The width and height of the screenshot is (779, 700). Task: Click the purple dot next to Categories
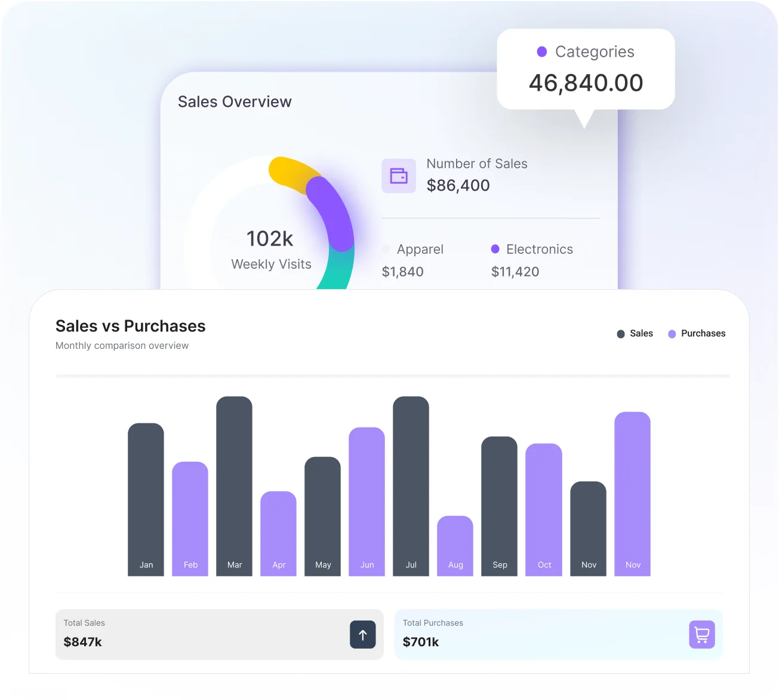pyautogui.click(x=542, y=52)
